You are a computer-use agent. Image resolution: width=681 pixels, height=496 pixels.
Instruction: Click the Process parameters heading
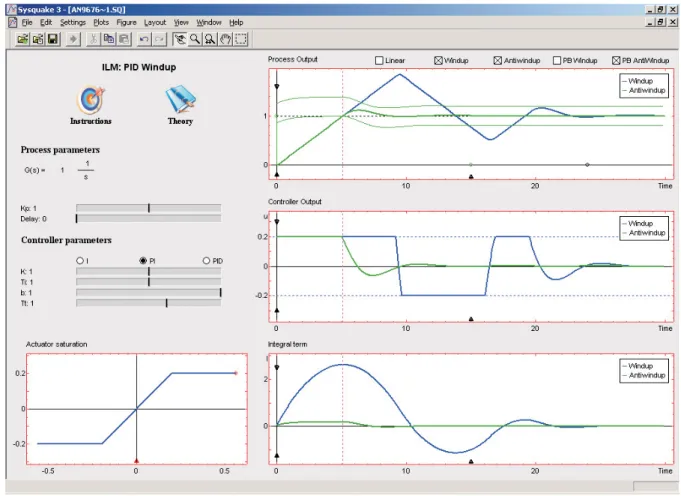tap(60, 150)
